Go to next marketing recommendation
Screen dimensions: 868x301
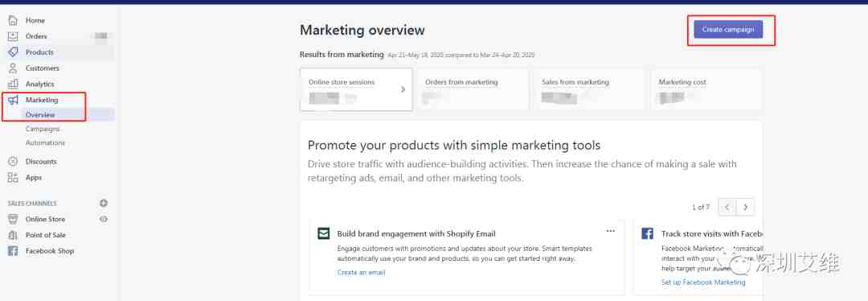coord(746,207)
